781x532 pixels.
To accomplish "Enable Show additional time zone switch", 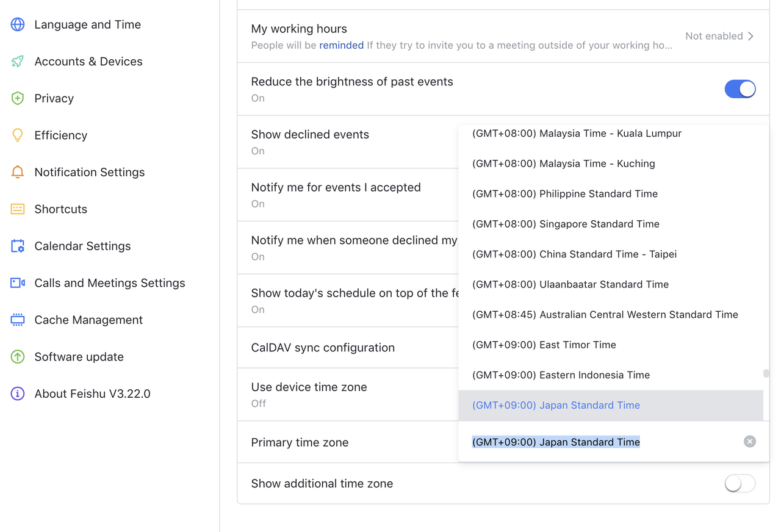I will [740, 483].
